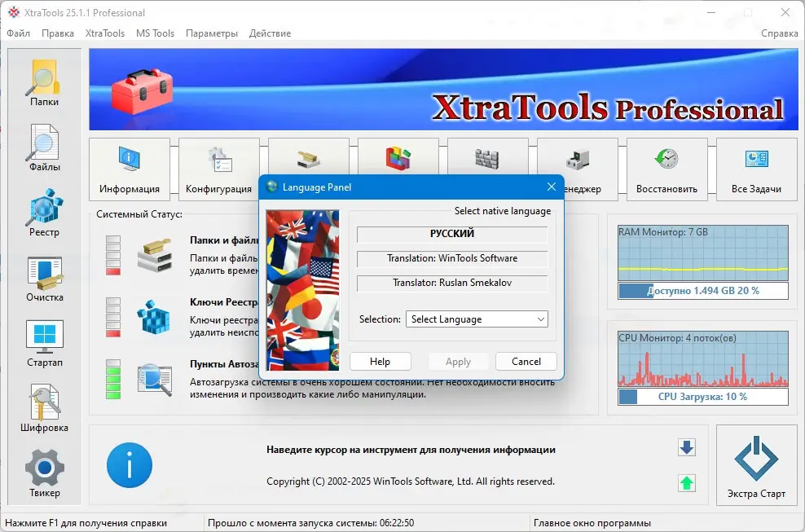
Task: Click the colored blocks toolbar icon
Action: coord(398,158)
